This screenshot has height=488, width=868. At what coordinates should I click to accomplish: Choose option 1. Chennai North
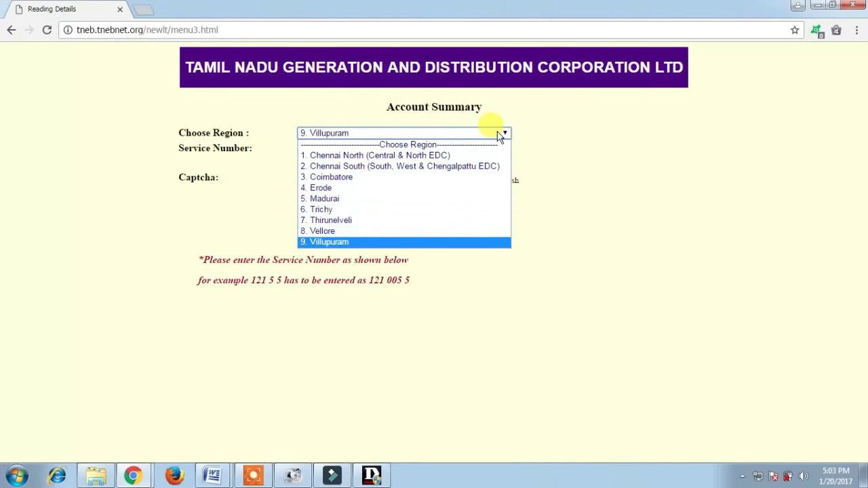coord(404,155)
